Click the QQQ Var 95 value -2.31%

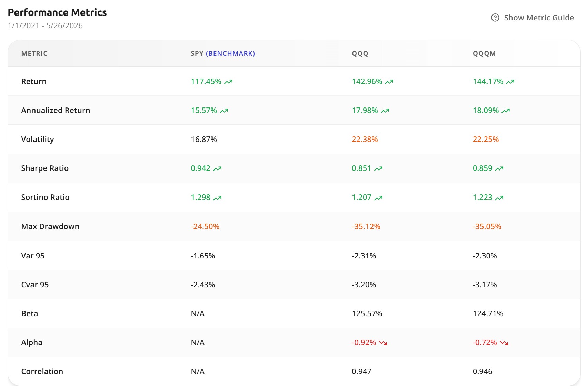tap(364, 256)
